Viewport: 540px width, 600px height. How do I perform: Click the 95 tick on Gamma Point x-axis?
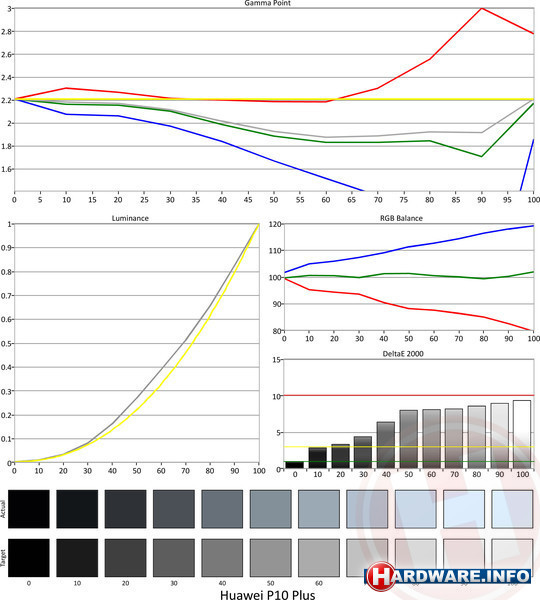click(507, 200)
